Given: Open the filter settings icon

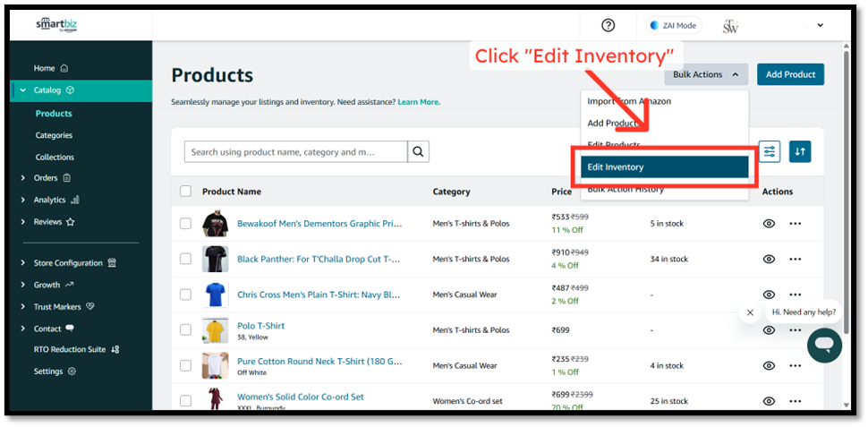Looking at the screenshot, I should (769, 152).
